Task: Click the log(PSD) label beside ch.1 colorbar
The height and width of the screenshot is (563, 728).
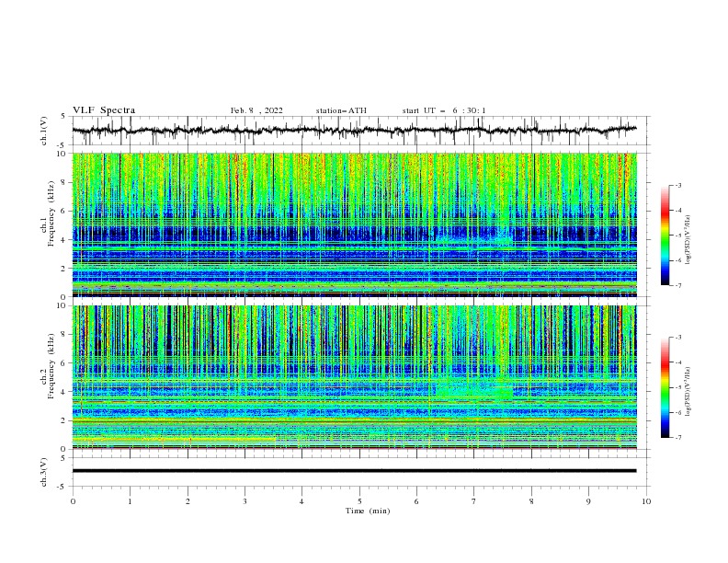Action: coord(688,240)
